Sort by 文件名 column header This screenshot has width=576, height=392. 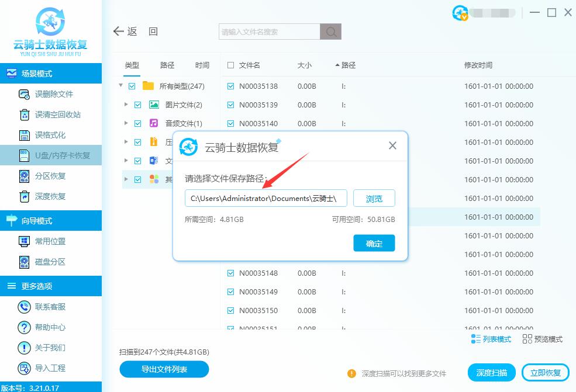(x=250, y=65)
